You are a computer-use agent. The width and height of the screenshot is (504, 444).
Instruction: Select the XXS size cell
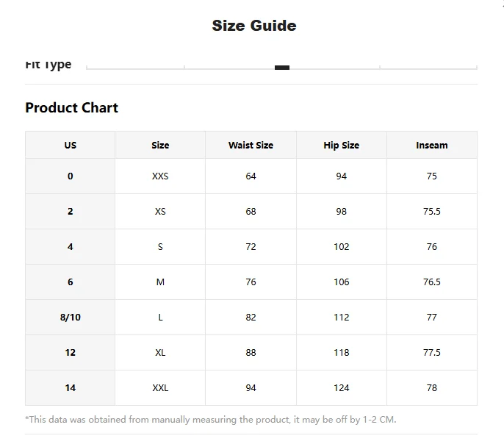click(x=160, y=176)
